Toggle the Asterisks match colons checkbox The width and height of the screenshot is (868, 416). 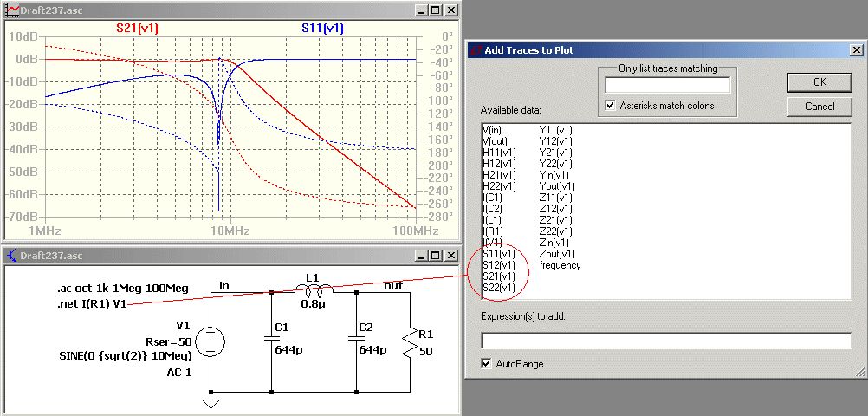tap(611, 105)
